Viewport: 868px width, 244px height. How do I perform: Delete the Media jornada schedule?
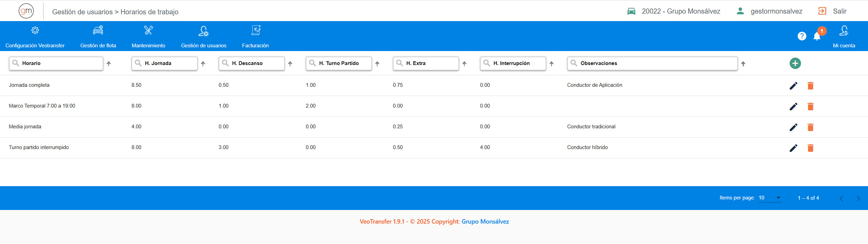[810, 127]
